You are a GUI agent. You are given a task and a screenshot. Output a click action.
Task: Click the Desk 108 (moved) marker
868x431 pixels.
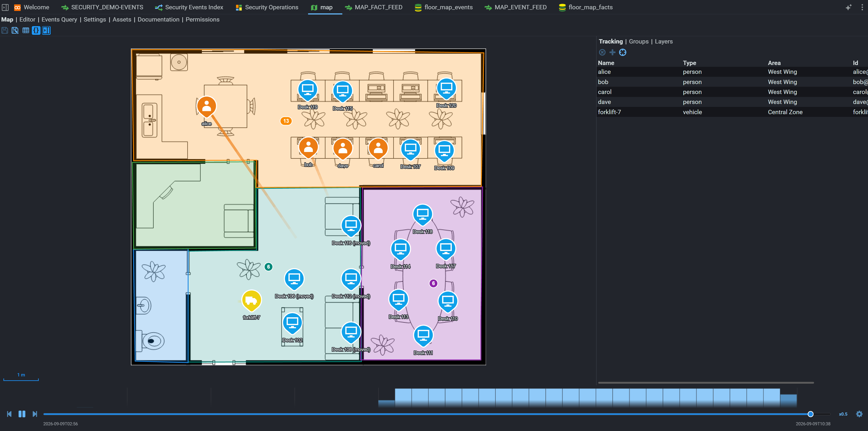(351, 333)
